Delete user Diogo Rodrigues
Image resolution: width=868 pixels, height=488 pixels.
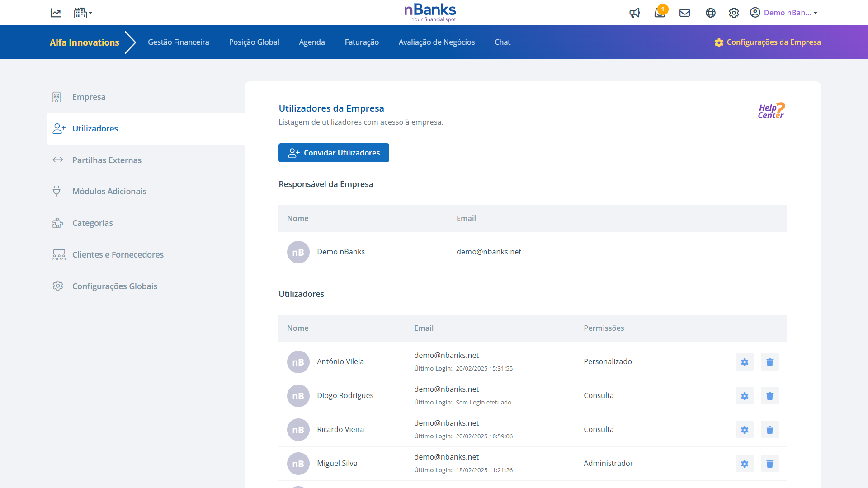click(769, 396)
